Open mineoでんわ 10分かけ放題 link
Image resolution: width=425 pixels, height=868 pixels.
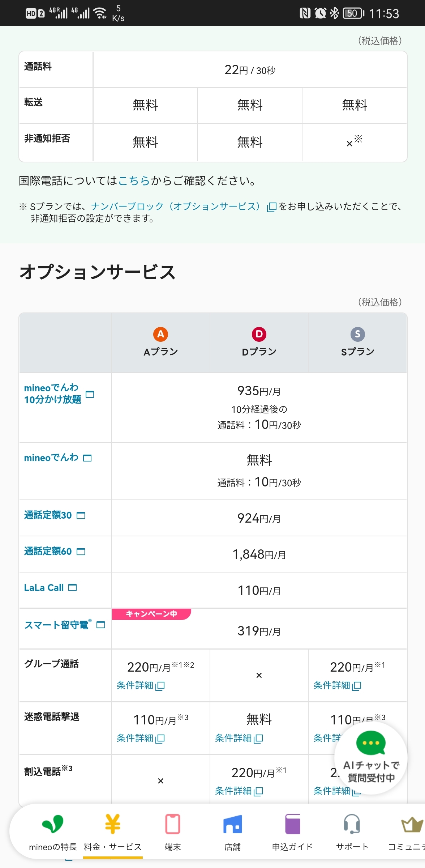click(x=53, y=393)
